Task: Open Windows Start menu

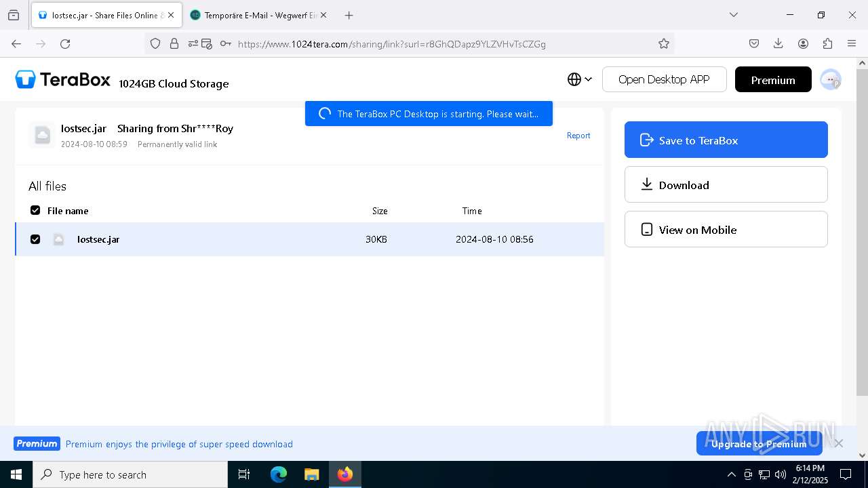Action: 16,474
